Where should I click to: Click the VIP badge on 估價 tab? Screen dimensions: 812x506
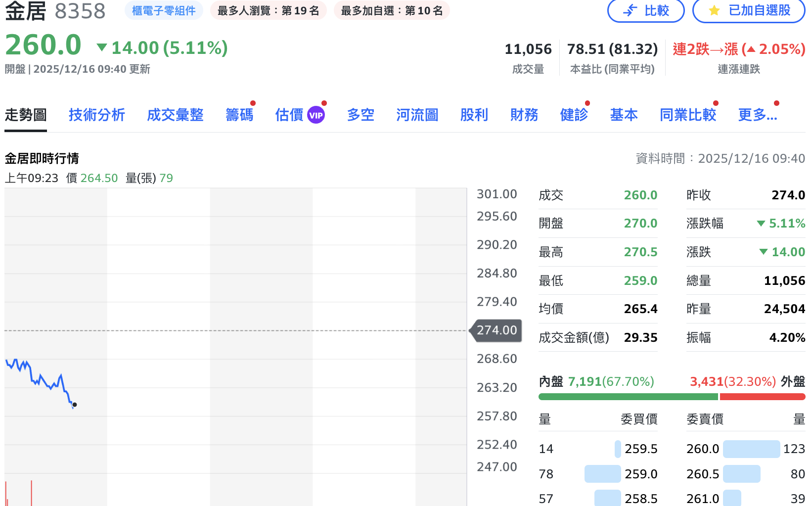coord(316,114)
